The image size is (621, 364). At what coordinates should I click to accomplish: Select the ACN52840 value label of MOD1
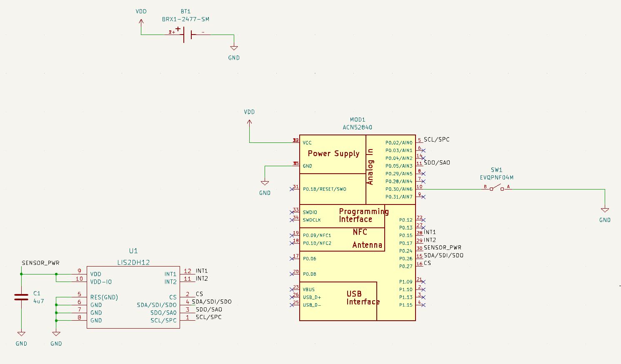[x=357, y=127]
